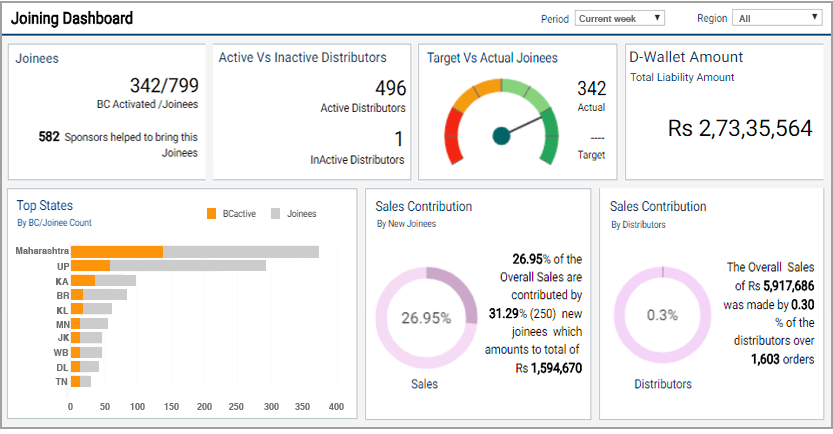Click the red segment of the gauge
The image size is (833, 434).
453,135
